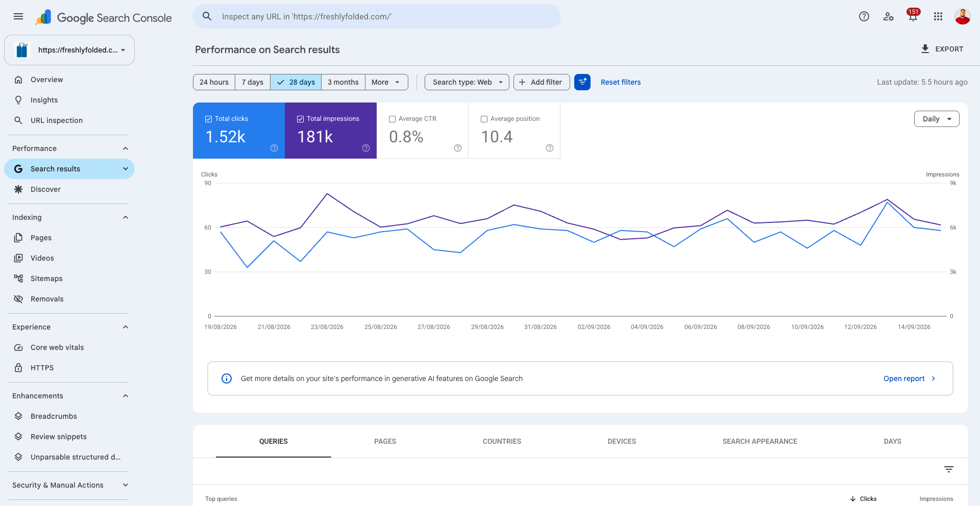Click help icon on Total impressions card
980x506 pixels.
tap(366, 148)
